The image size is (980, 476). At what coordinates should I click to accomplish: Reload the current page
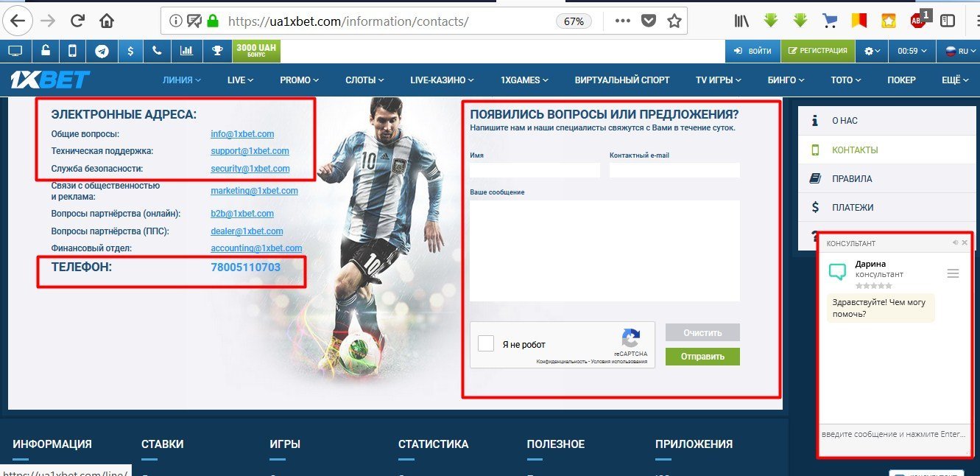(77, 21)
